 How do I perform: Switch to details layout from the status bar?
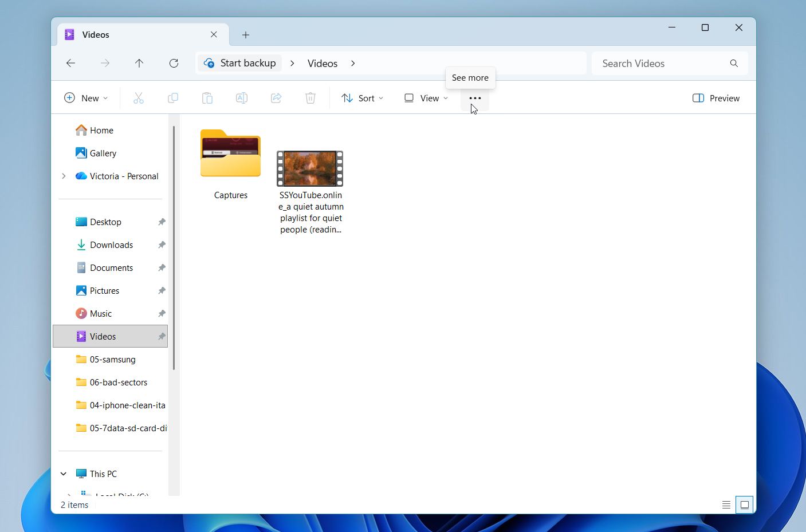click(x=726, y=505)
